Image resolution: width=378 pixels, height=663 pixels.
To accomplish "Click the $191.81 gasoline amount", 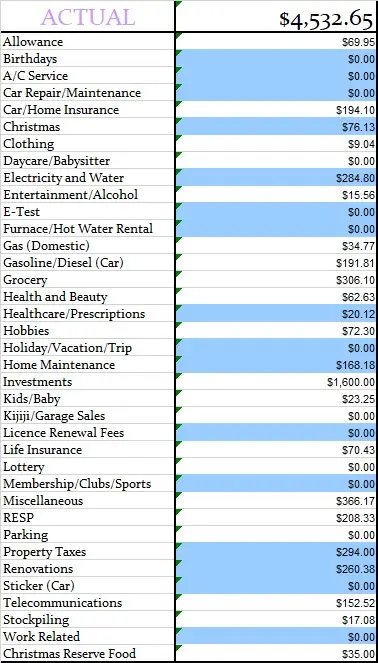I will (x=356, y=263).
